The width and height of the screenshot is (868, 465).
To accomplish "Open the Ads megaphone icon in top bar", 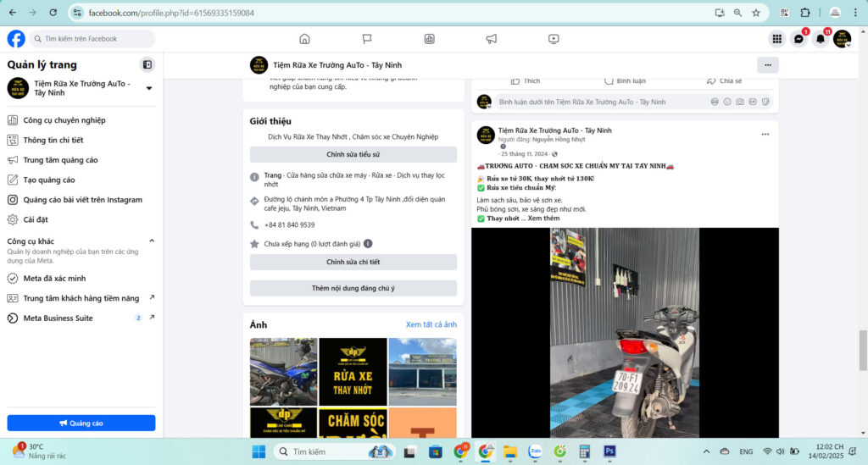I will click(492, 39).
